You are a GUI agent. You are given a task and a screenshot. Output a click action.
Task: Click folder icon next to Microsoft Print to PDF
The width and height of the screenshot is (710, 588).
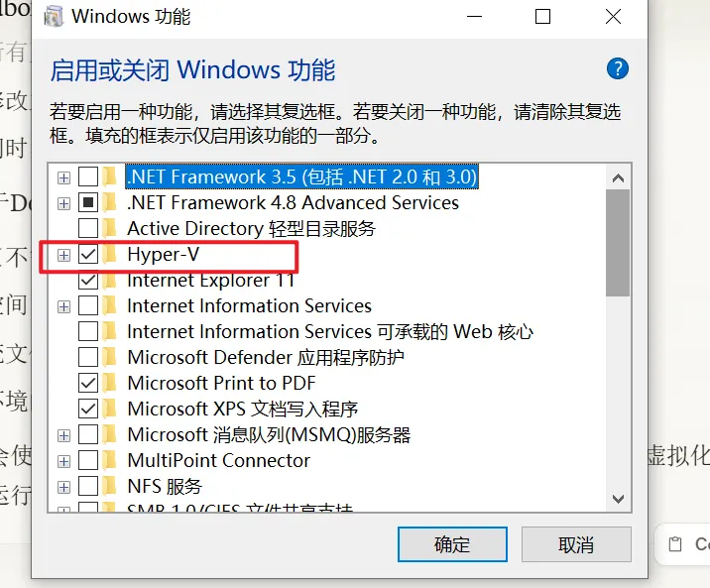111,384
